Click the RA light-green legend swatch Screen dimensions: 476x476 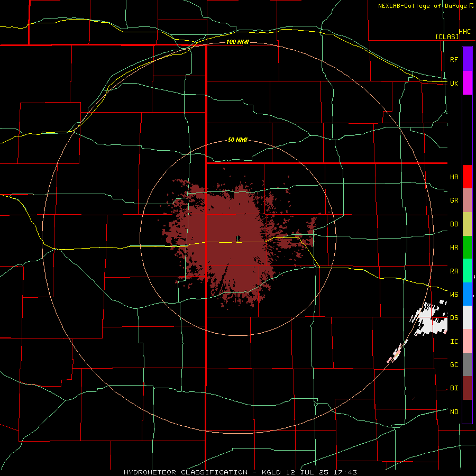[467, 271]
